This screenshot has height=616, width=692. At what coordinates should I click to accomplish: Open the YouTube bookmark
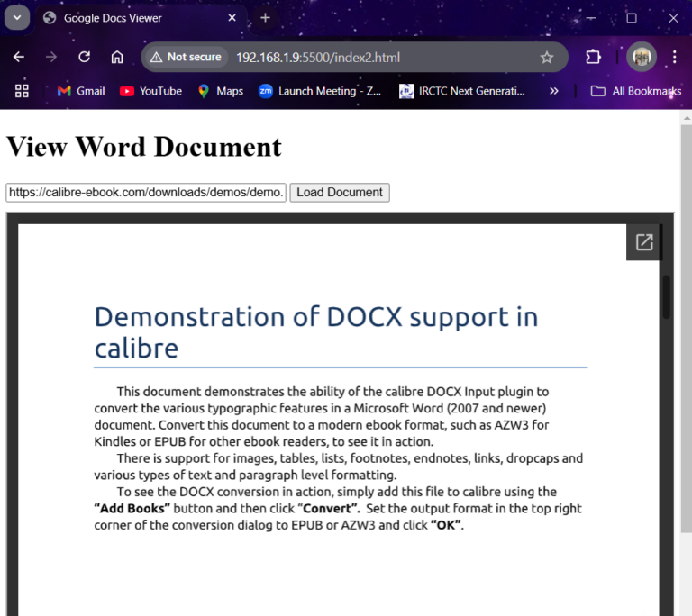pyautogui.click(x=151, y=91)
